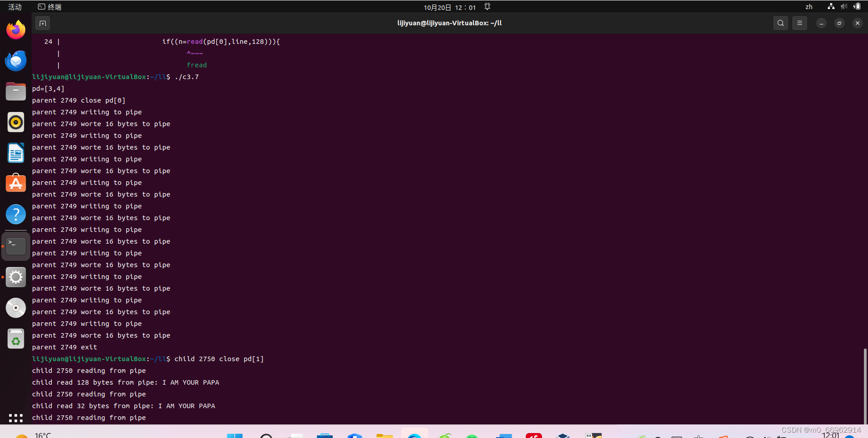
Task: Click the 'parent 2749 close pd[0]' line
Action: pyautogui.click(x=79, y=100)
